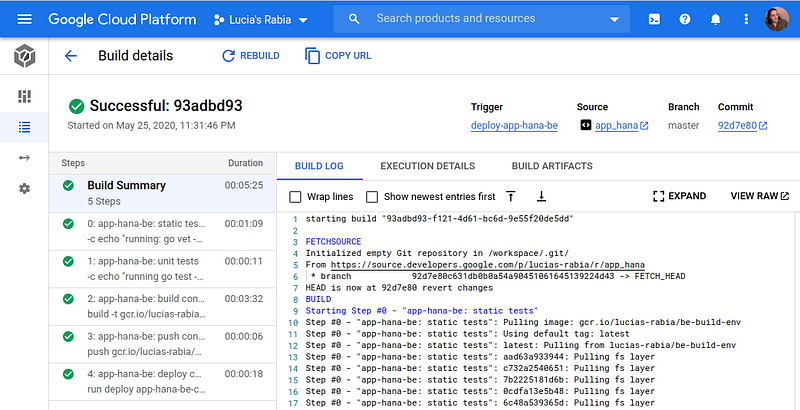The height and width of the screenshot is (410, 800).
Task: Select step 1 unit tests row
Action: point(162,269)
